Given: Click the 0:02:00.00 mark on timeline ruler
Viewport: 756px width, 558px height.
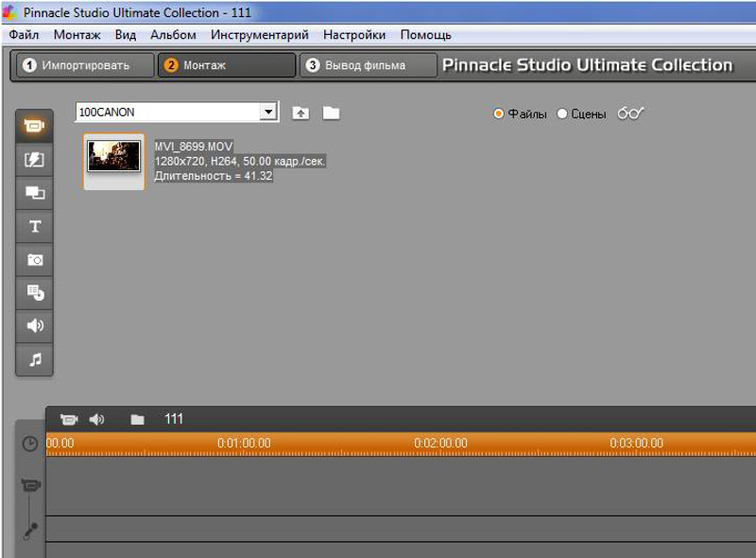Looking at the screenshot, I should coord(440,443).
